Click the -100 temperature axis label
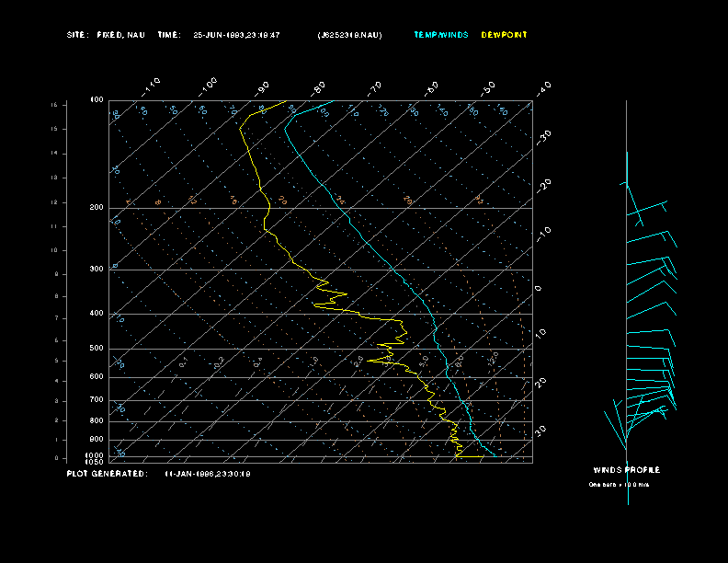The image size is (728, 563). coord(207,87)
